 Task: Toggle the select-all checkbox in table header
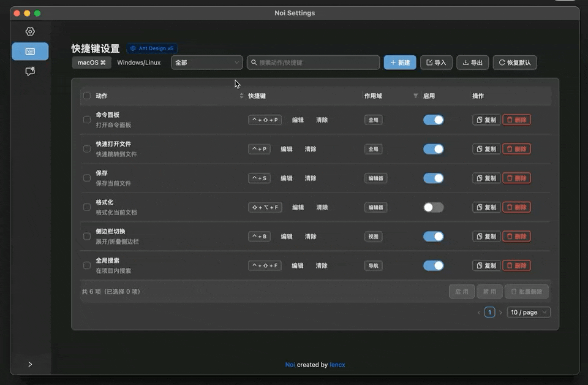tap(86, 96)
